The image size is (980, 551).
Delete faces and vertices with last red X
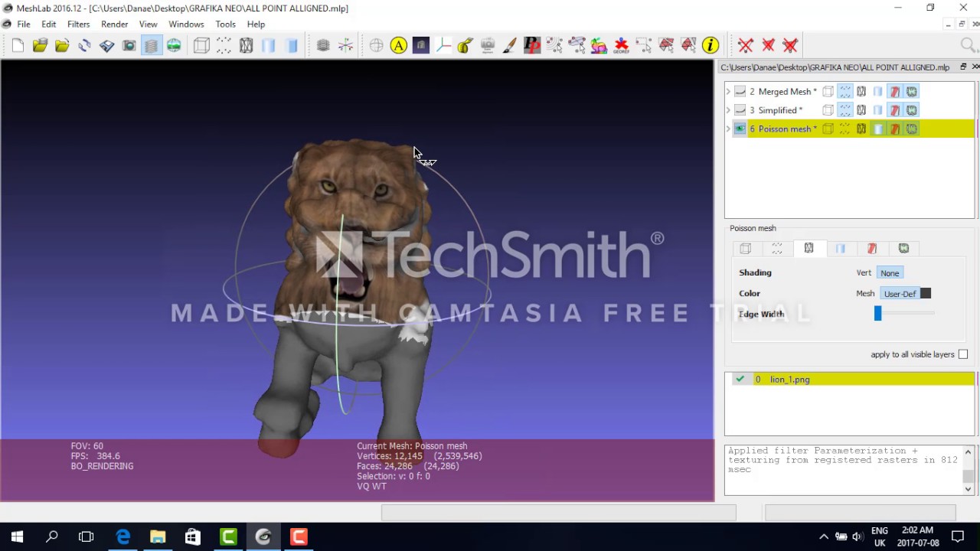click(x=790, y=46)
